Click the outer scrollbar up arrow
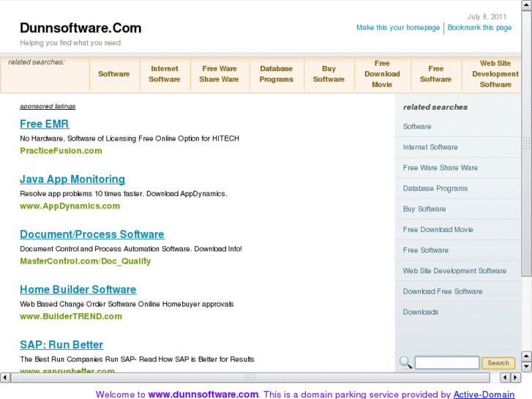 point(527,5)
